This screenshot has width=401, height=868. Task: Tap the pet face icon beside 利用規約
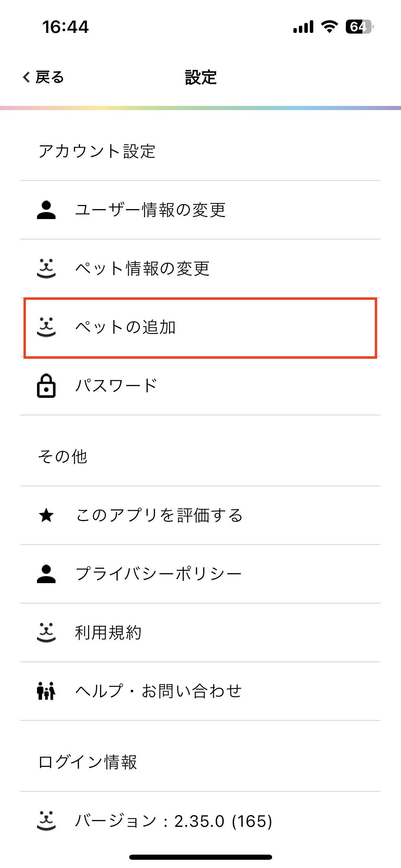pos(46,632)
